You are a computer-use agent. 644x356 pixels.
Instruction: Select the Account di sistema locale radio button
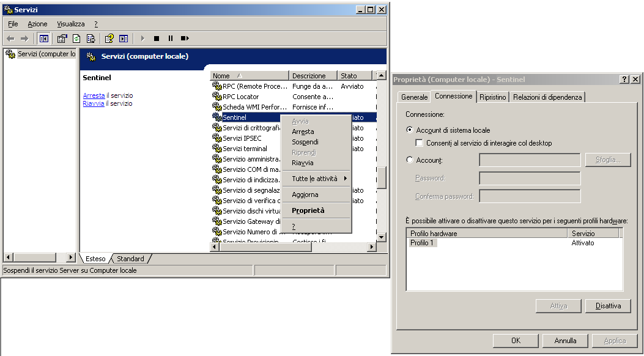pos(410,130)
